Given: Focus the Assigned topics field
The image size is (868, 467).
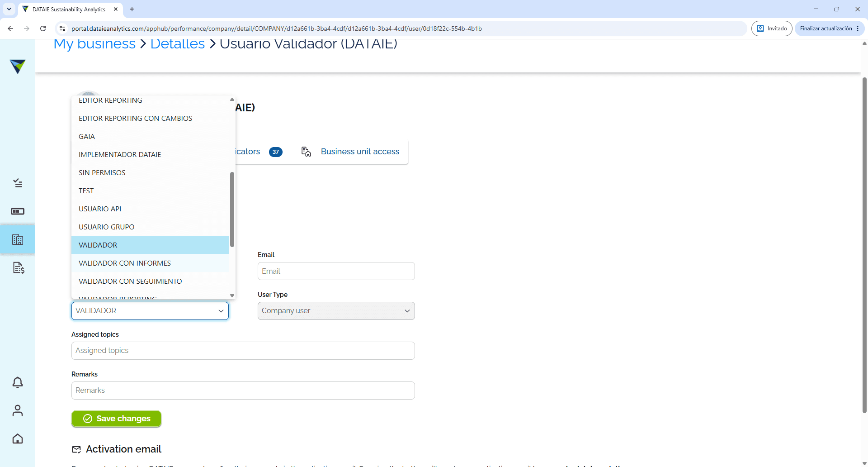Looking at the screenshot, I should [243, 351].
